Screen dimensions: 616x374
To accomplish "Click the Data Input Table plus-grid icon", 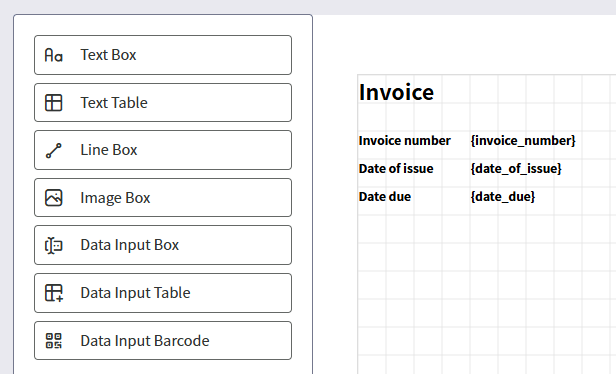I will coord(54,293).
